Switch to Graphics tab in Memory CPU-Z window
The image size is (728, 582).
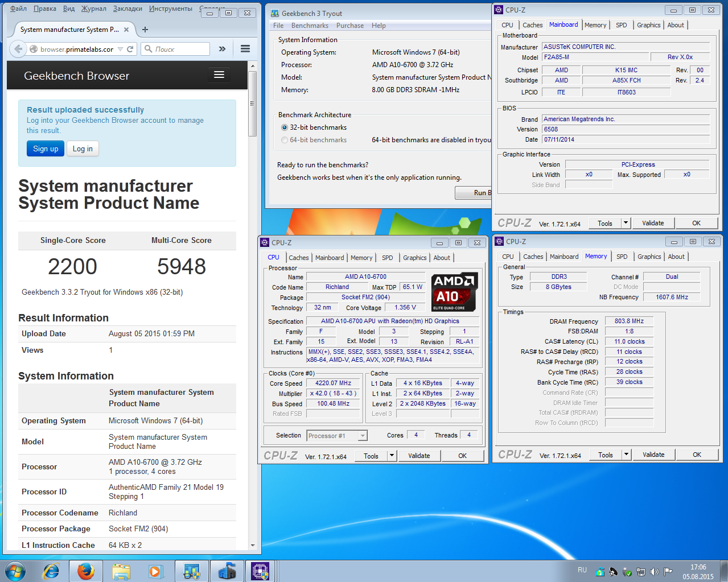[649, 257]
